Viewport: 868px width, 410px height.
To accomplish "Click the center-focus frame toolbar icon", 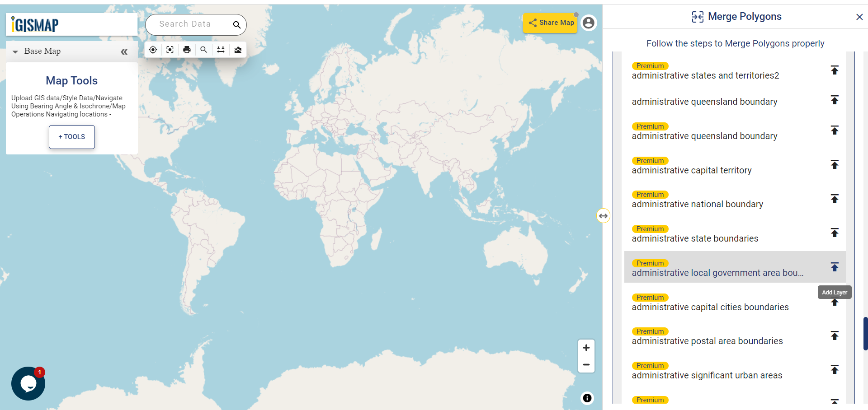I will pos(170,50).
